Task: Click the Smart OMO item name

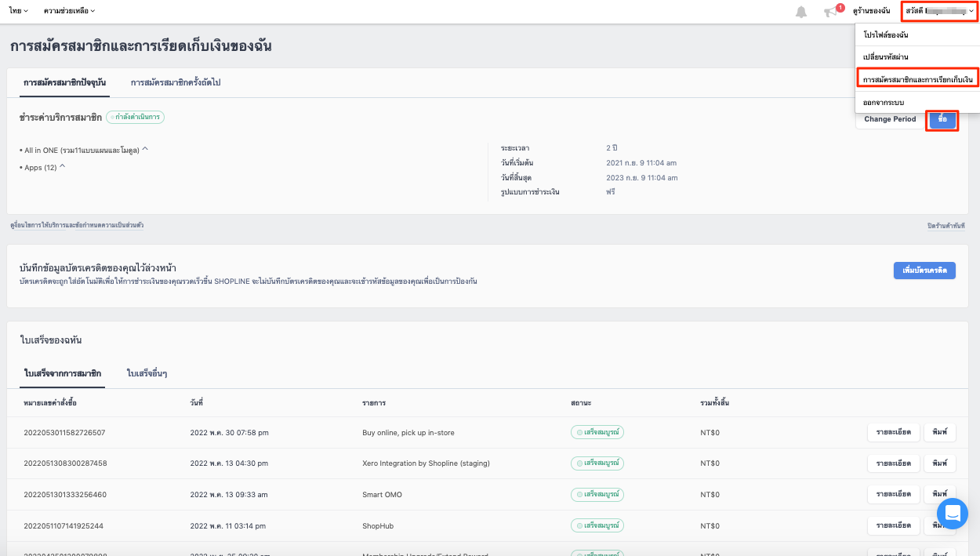Action: click(382, 495)
